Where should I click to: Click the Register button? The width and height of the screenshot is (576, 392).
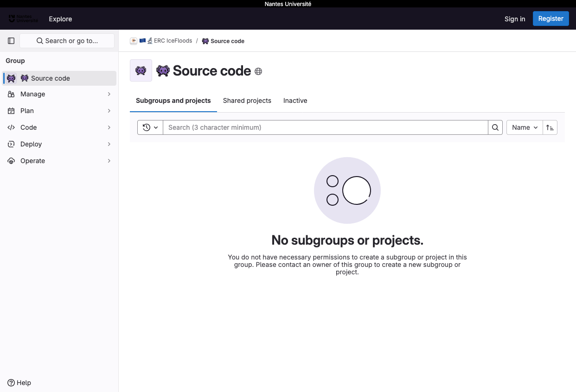point(551,19)
